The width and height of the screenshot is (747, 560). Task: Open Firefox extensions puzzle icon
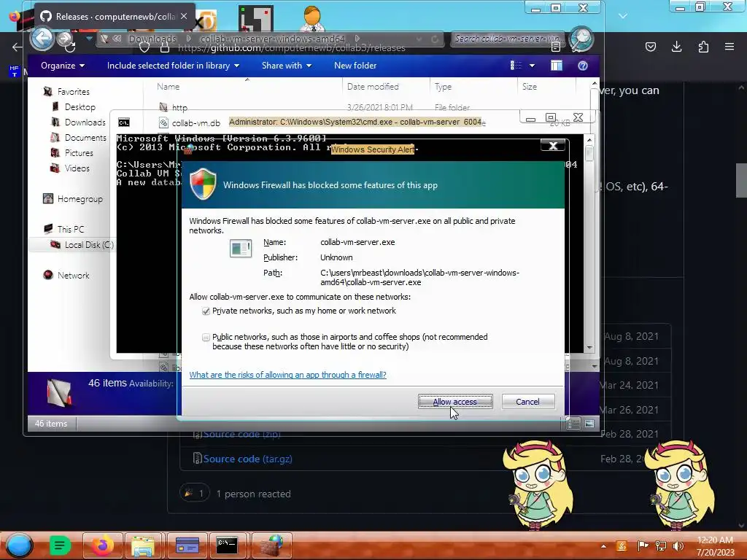[x=703, y=47]
